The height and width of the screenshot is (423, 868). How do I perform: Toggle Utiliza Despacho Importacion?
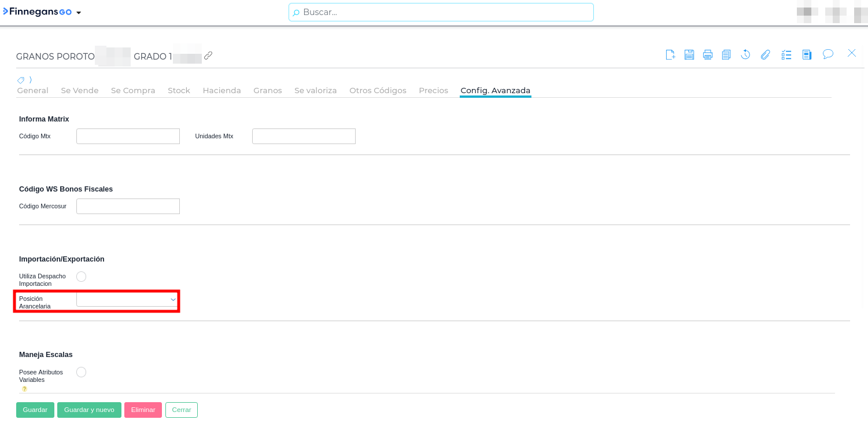pyautogui.click(x=82, y=277)
